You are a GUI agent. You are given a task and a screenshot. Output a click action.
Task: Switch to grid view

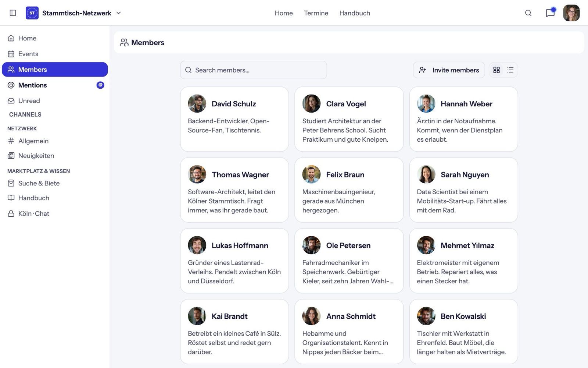(x=496, y=70)
